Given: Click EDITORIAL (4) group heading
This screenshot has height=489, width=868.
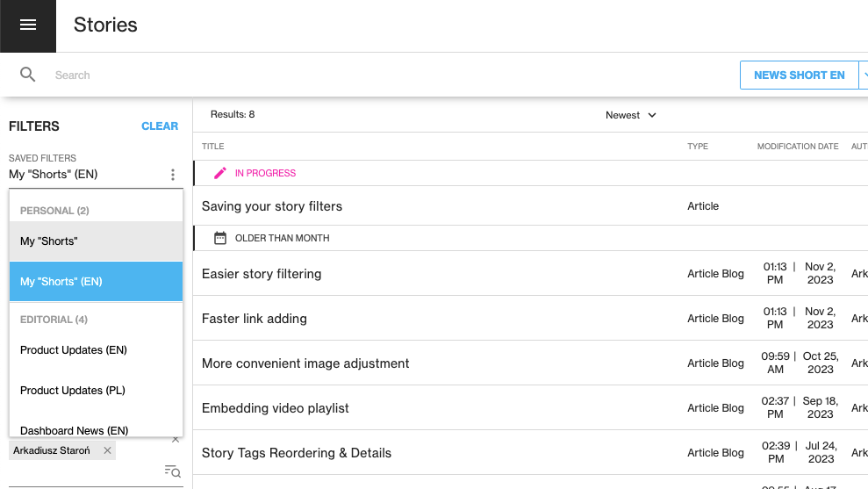Looking at the screenshot, I should [x=54, y=320].
